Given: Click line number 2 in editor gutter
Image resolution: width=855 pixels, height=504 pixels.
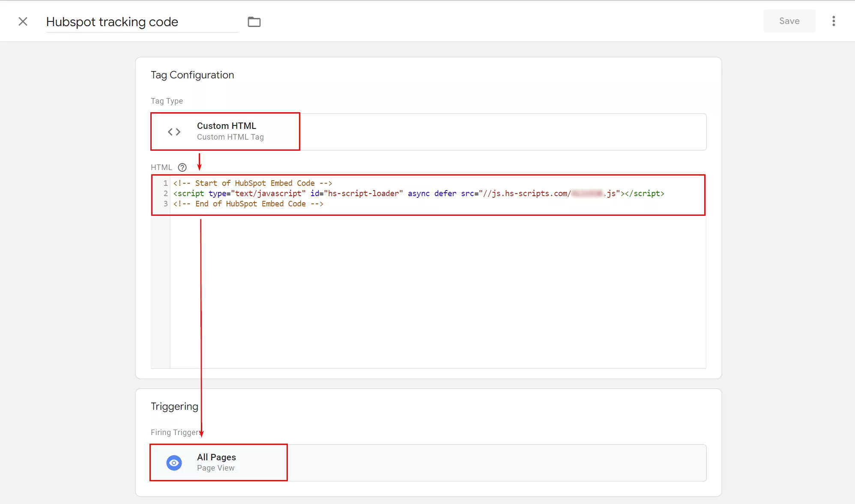Looking at the screenshot, I should click(165, 194).
